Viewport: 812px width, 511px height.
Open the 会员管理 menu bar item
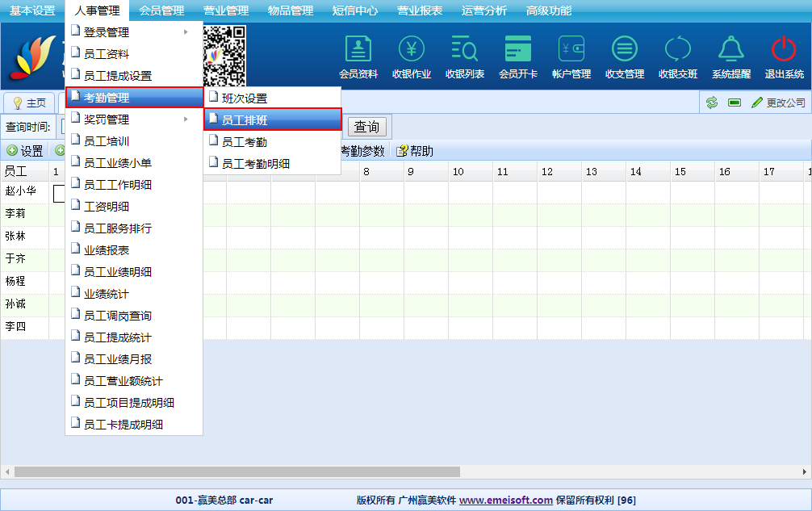161,10
